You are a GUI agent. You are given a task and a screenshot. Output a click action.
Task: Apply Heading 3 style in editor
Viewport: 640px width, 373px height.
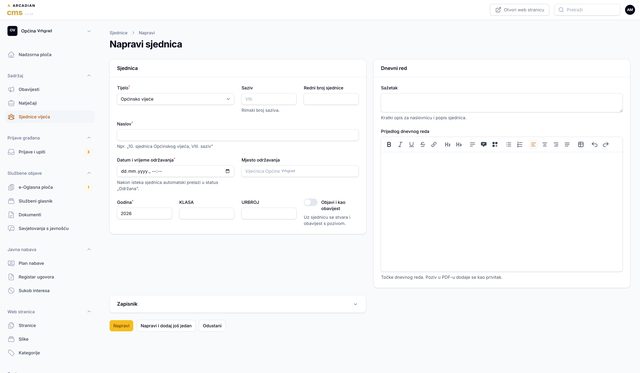(459, 144)
